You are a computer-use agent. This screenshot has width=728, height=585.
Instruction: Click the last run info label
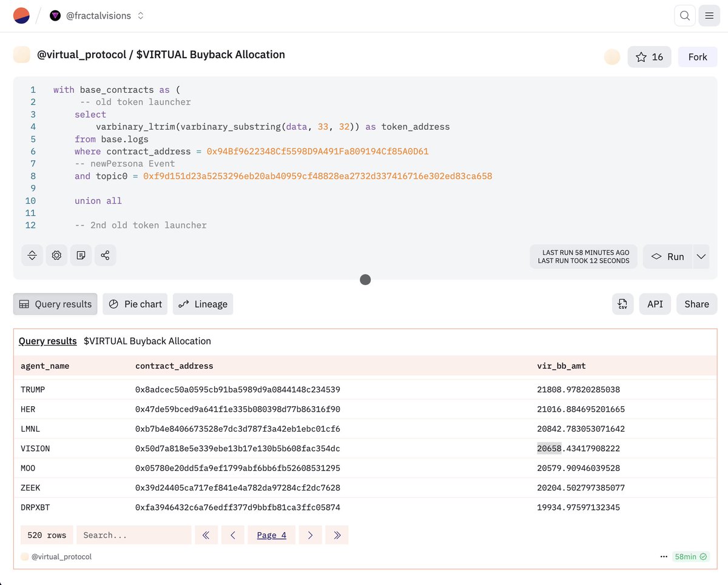point(584,256)
